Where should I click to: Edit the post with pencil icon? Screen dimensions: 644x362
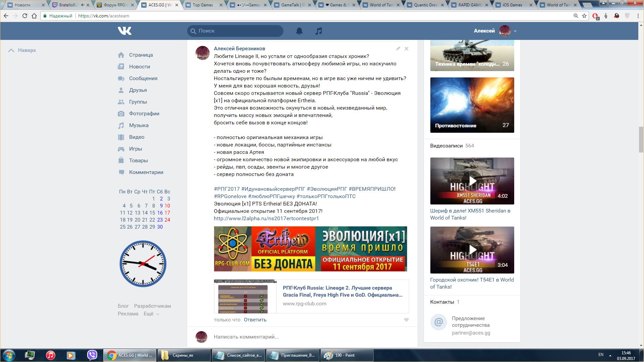[x=398, y=49]
